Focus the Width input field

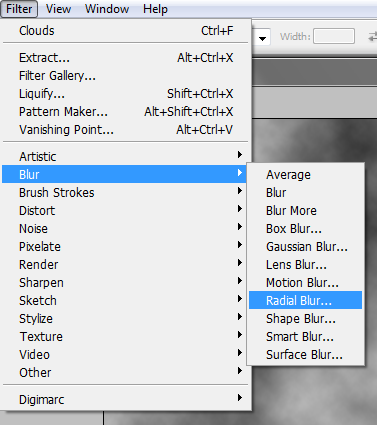pyautogui.click(x=334, y=36)
